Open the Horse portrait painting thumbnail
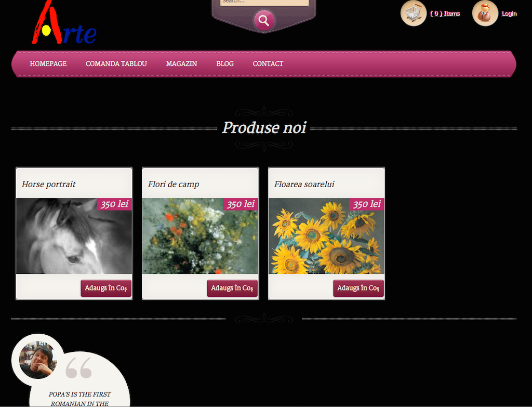 [74, 236]
